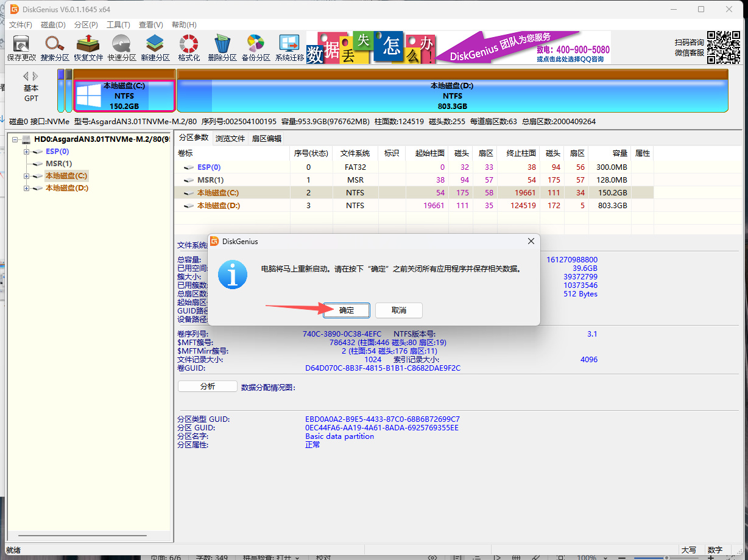Click the 文件系统 column header
Viewport: 748px width, 560px height.
(355, 153)
